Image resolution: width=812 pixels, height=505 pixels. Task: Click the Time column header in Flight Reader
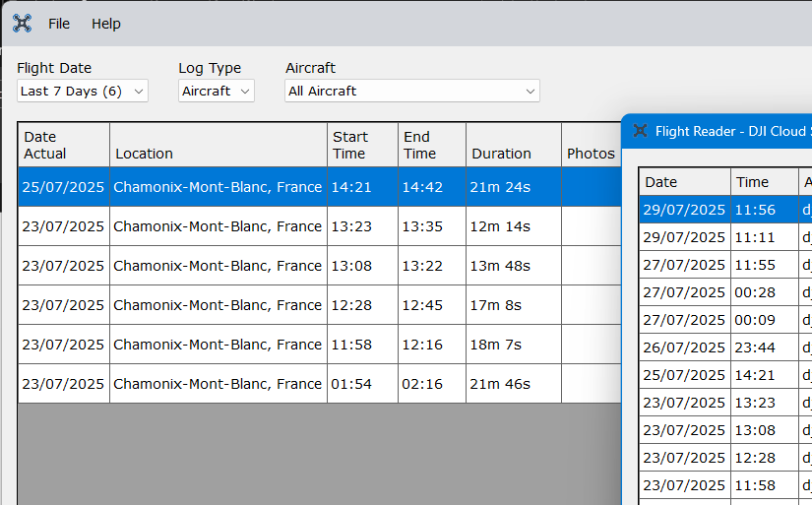point(765,182)
